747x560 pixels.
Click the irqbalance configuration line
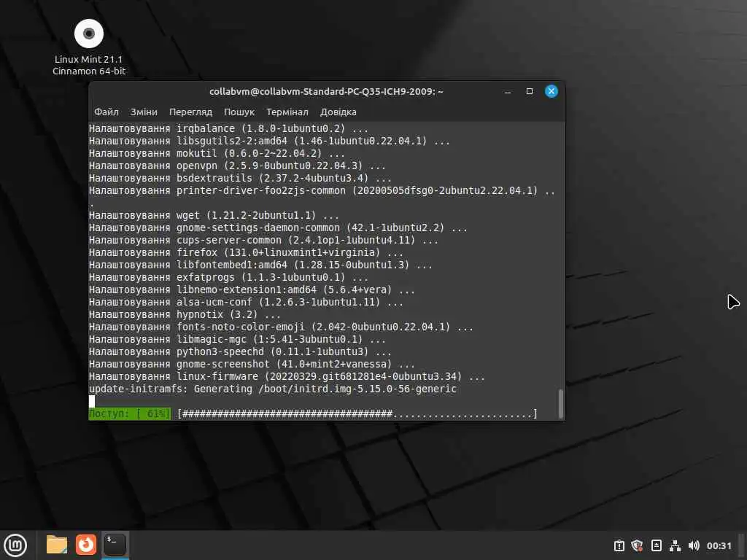228,128
